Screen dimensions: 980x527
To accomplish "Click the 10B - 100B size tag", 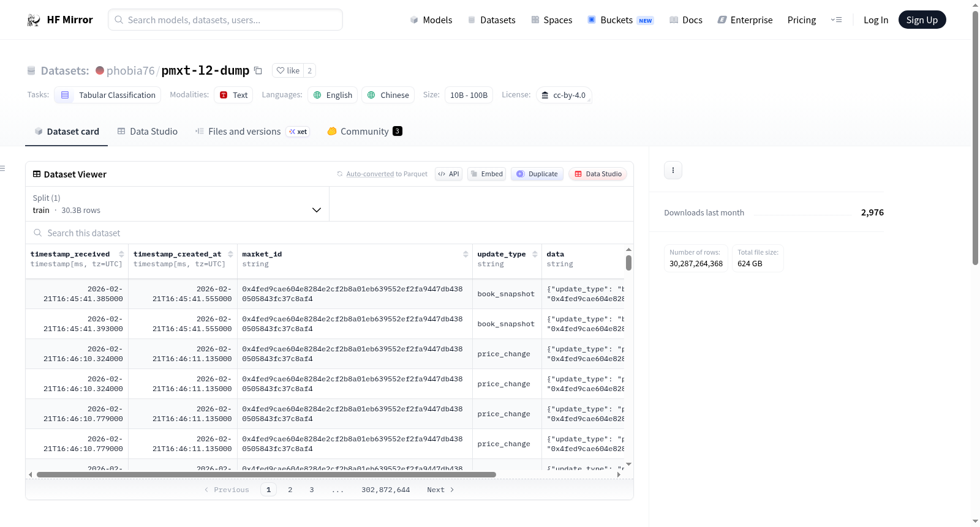I will click(x=469, y=95).
